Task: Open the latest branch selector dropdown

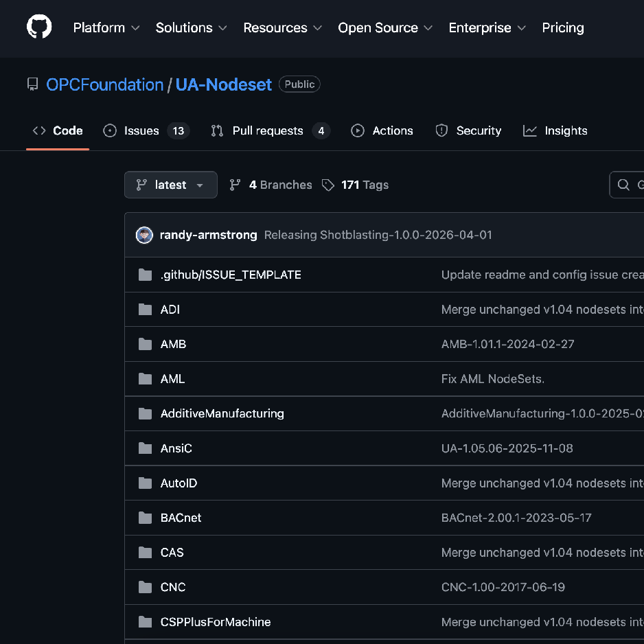Action: pyautogui.click(x=170, y=185)
